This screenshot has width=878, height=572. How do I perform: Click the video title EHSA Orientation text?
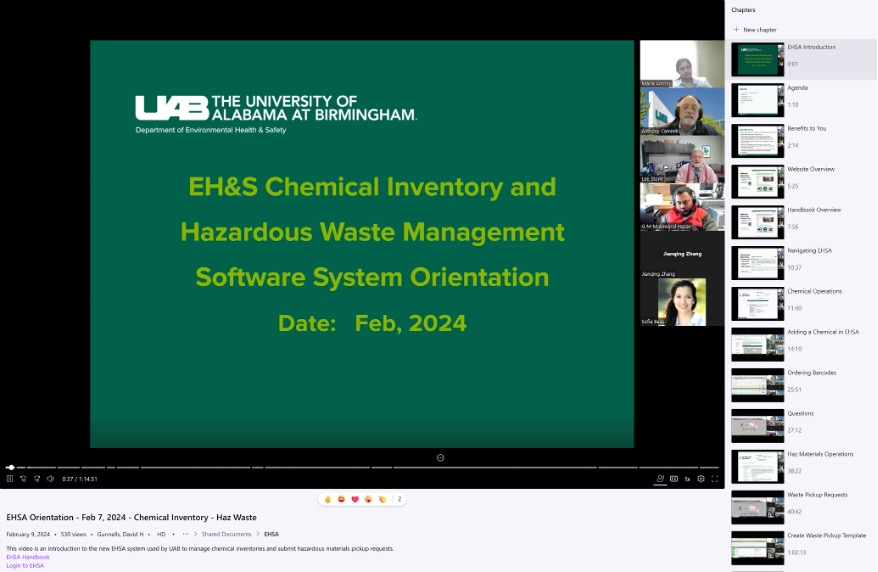[x=131, y=517]
